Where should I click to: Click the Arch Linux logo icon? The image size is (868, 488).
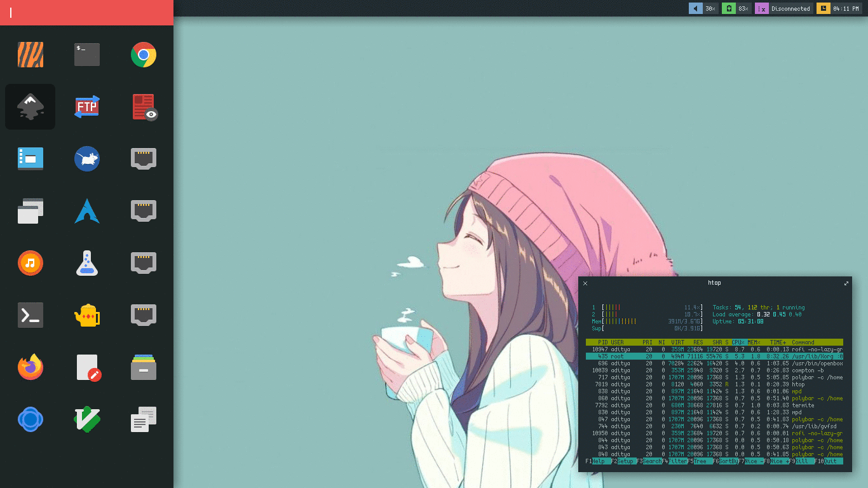tap(86, 210)
